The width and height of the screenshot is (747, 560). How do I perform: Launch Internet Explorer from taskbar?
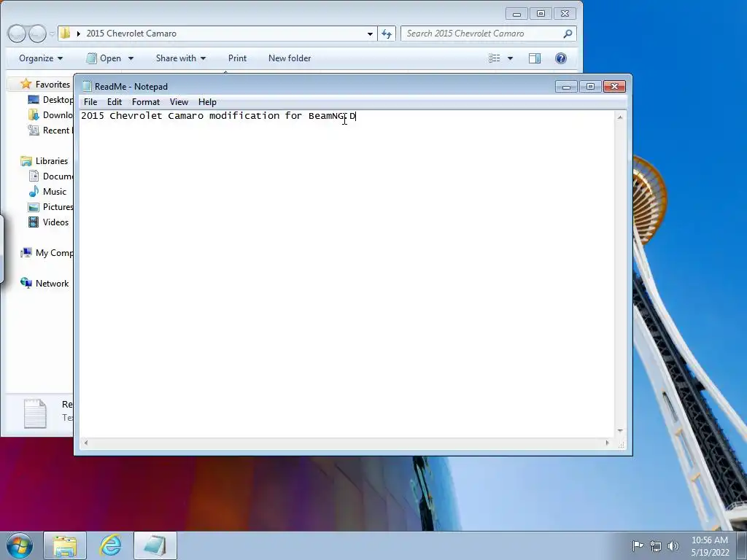pyautogui.click(x=110, y=545)
